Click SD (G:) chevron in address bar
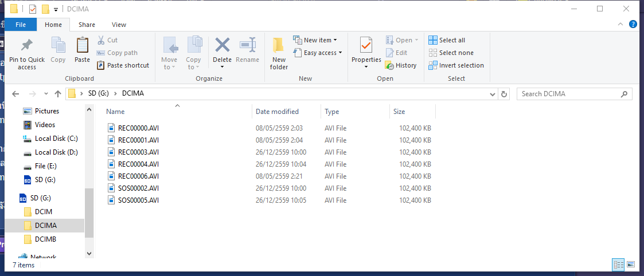This screenshot has height=276, width=644. click(115, 94)
